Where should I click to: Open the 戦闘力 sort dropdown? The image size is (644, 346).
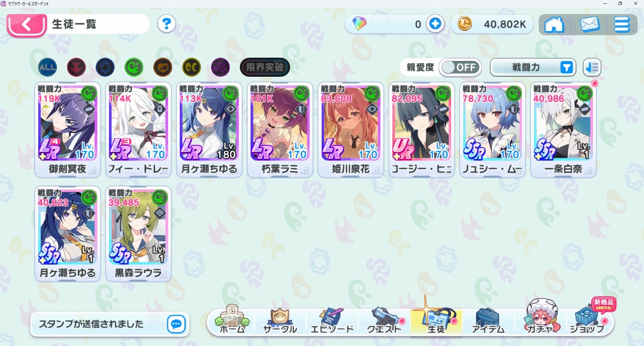(533, 67)
